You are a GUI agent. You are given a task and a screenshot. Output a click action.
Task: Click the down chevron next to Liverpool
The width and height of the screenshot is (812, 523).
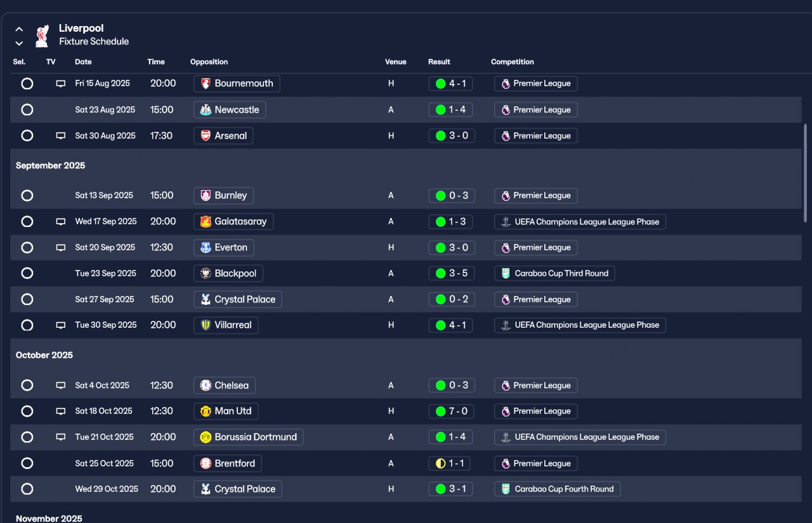pos(19,43)
